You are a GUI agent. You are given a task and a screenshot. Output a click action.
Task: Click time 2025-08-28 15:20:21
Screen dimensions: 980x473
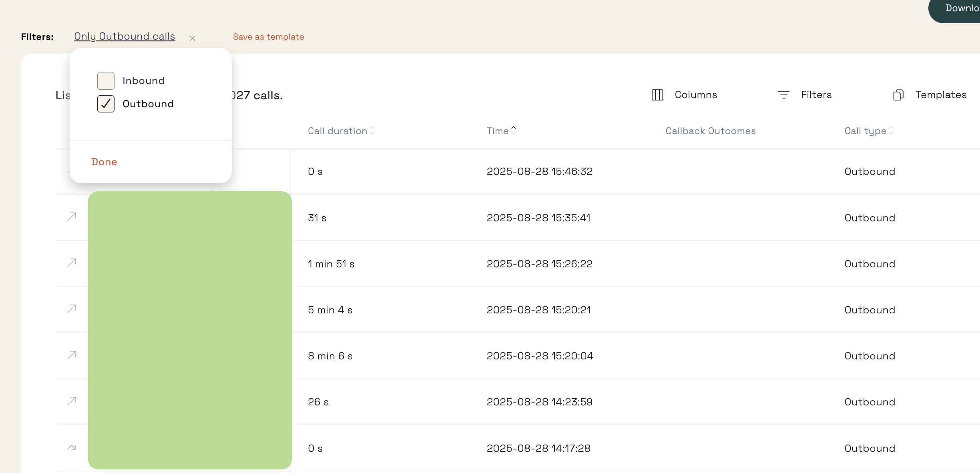pyautogui.click(x=539, y=310)
